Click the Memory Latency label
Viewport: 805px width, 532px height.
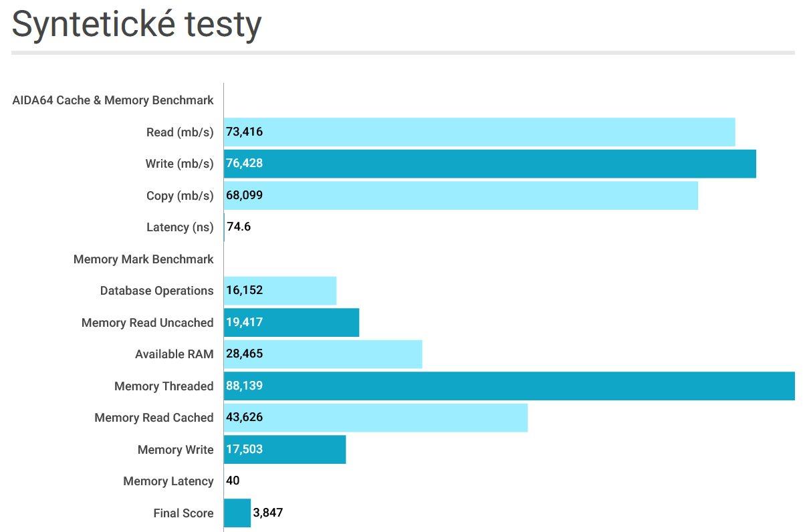(x=168, y=481)
